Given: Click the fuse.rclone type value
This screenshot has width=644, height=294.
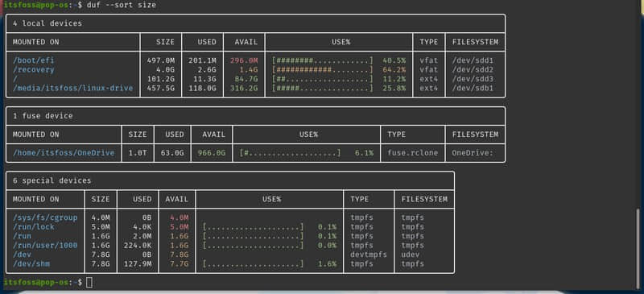Looking at the screenshot, I should [x=413, y=153].
